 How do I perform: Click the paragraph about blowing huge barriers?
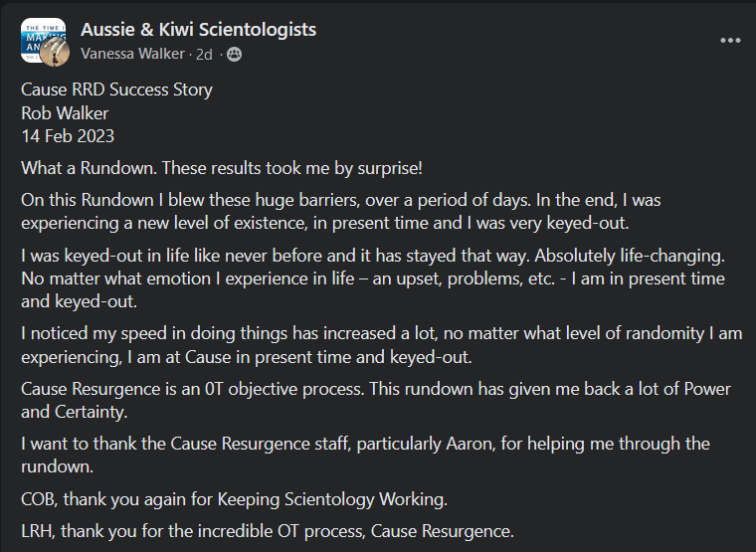tap(341, 212)
